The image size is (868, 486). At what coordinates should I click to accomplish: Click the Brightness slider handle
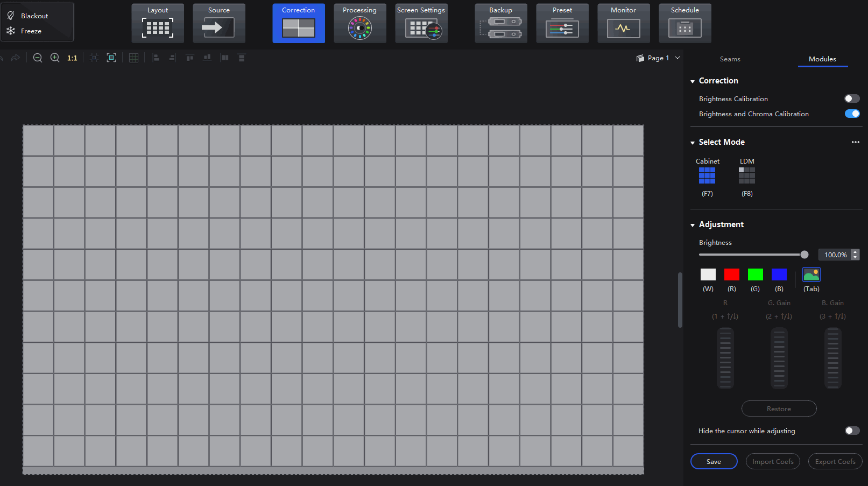point(805,255)
